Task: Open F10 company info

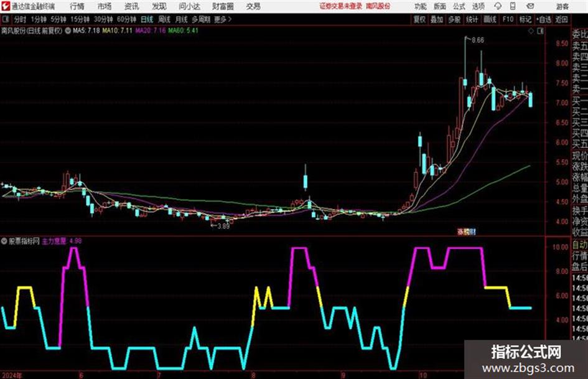Action: (x=508, y=19)
